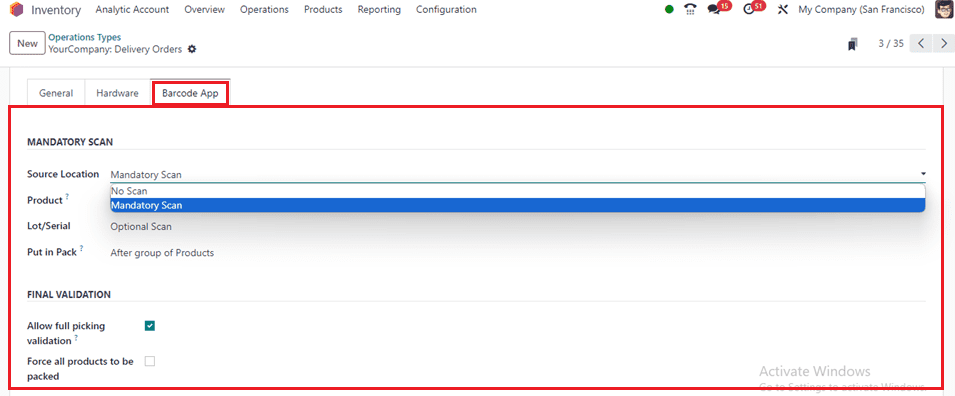The image size is (955, 396).
Task: Choose Mandatory Scan option in list
Action: [517, 205]
